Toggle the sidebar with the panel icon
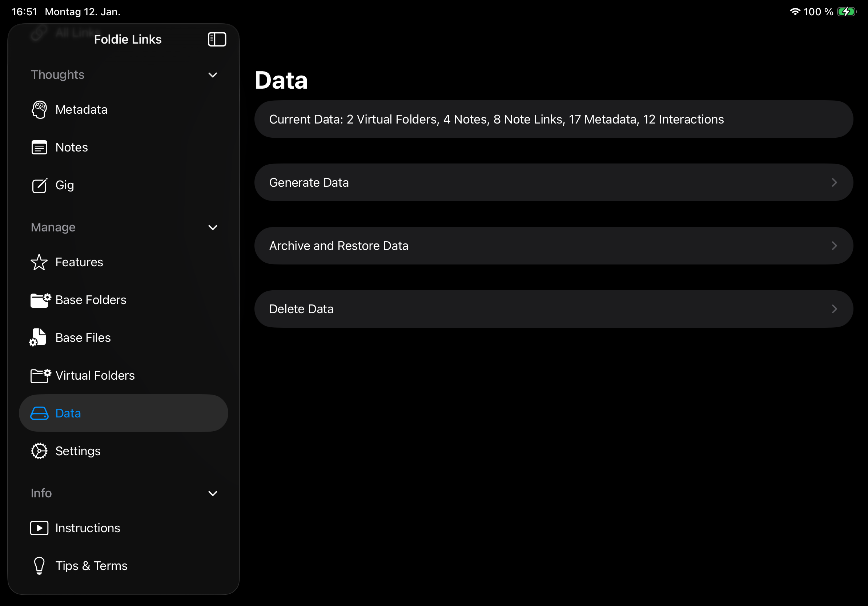The height and width of the screenshot is (606, 868). point(217,39)
